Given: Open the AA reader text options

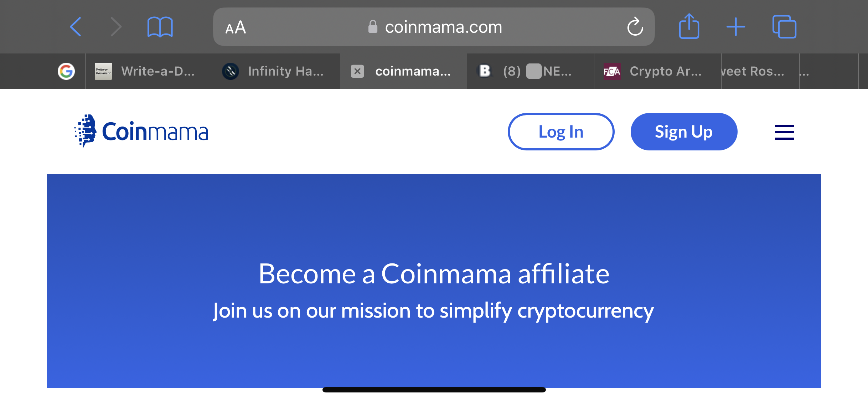Looking at the screenshot, I should pyautogui.click(x=236, y=27).
